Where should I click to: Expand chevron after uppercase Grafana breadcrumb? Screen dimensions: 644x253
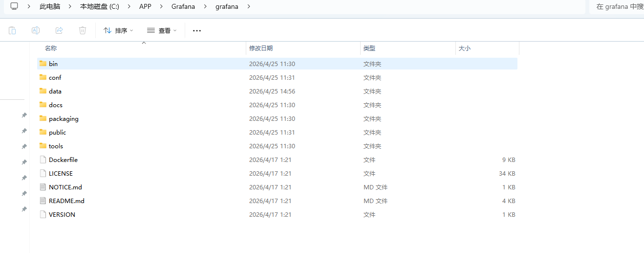(x=205, y=6)
